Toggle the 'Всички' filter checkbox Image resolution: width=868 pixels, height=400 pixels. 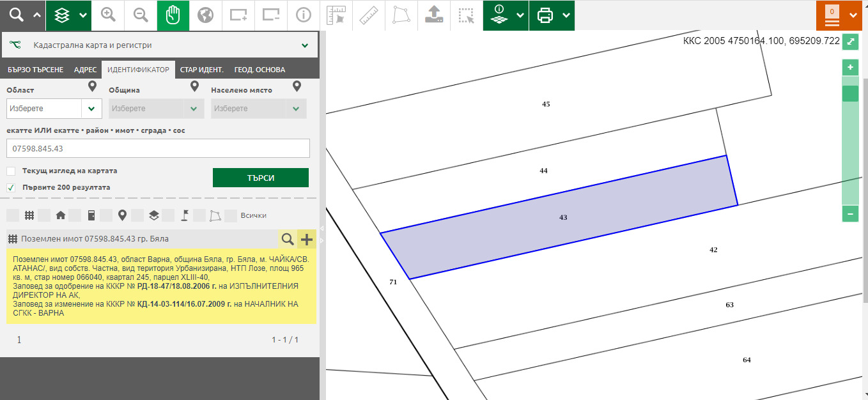[231, 215]
